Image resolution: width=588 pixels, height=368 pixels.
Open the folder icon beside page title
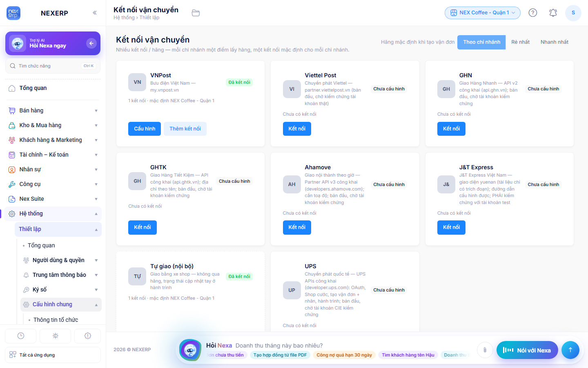[196, 13]
